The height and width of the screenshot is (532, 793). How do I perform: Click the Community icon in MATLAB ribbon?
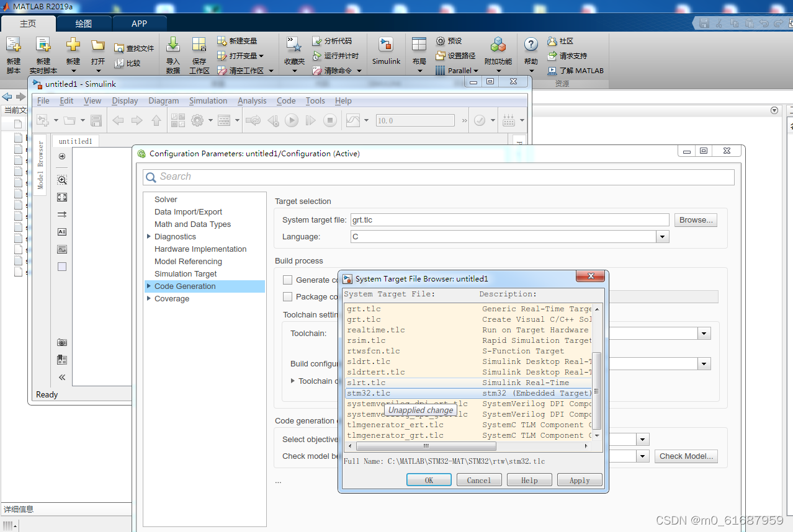(x=552, y=40)
